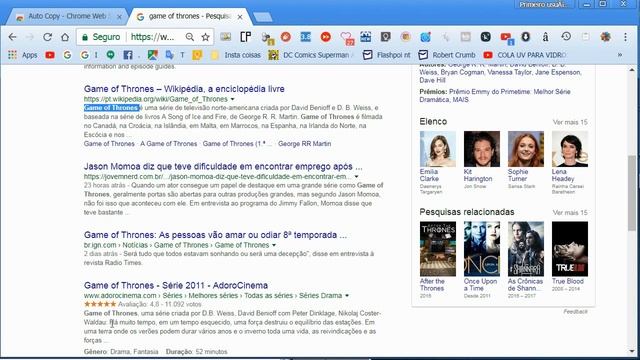640x360 pixels.
Task: Click the green secure padlock icon
Action: [x=85, y=37]
